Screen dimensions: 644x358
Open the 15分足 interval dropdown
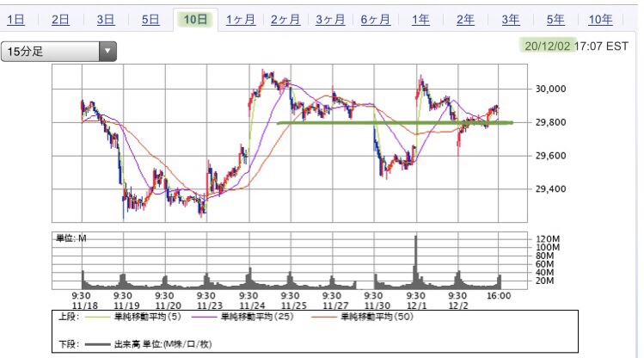click(58, 52)
